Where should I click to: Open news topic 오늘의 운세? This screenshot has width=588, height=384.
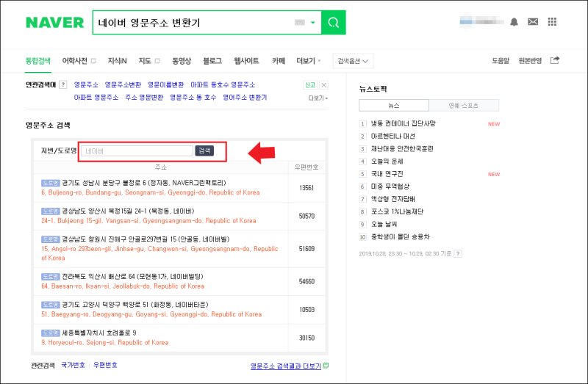click(387, 162)
